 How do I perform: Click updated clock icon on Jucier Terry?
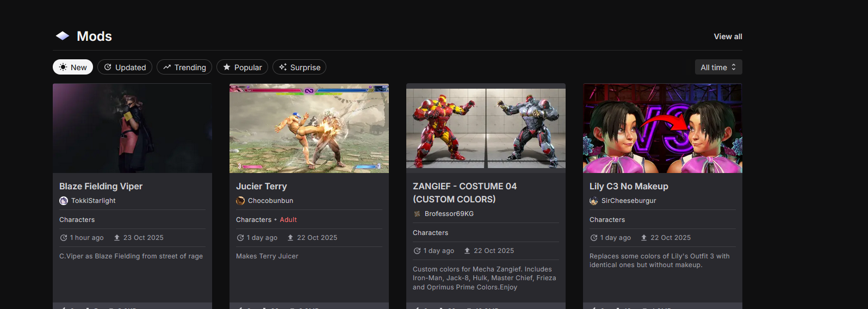pos(240,238)
